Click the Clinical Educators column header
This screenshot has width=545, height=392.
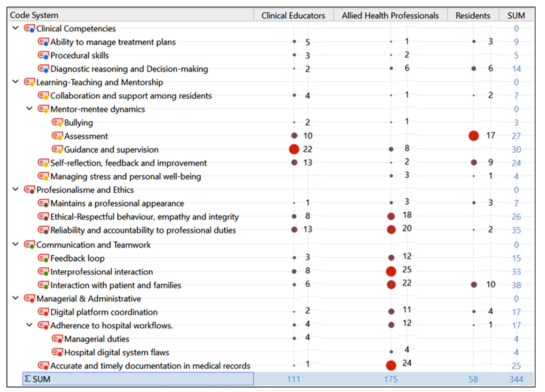[293, 15]
